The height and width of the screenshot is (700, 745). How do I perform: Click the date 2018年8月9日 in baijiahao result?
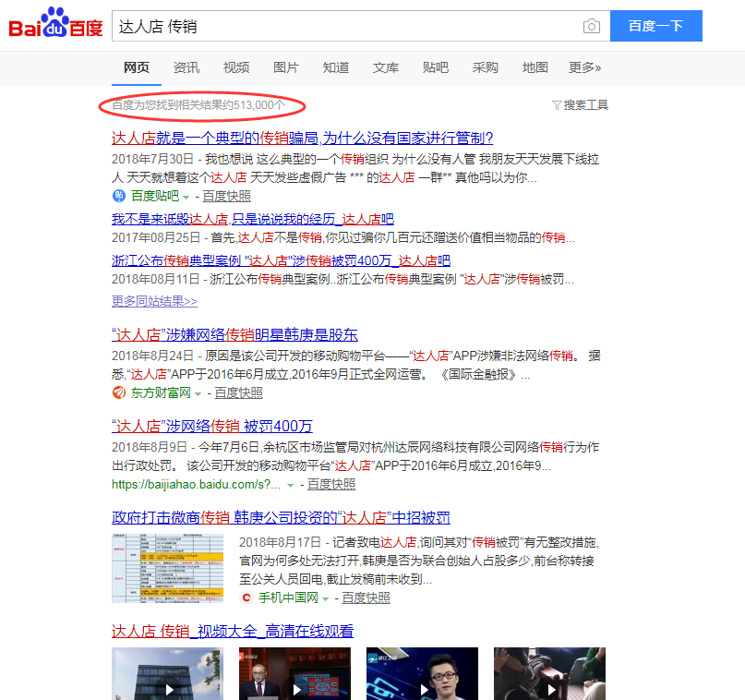pos(150,447)
